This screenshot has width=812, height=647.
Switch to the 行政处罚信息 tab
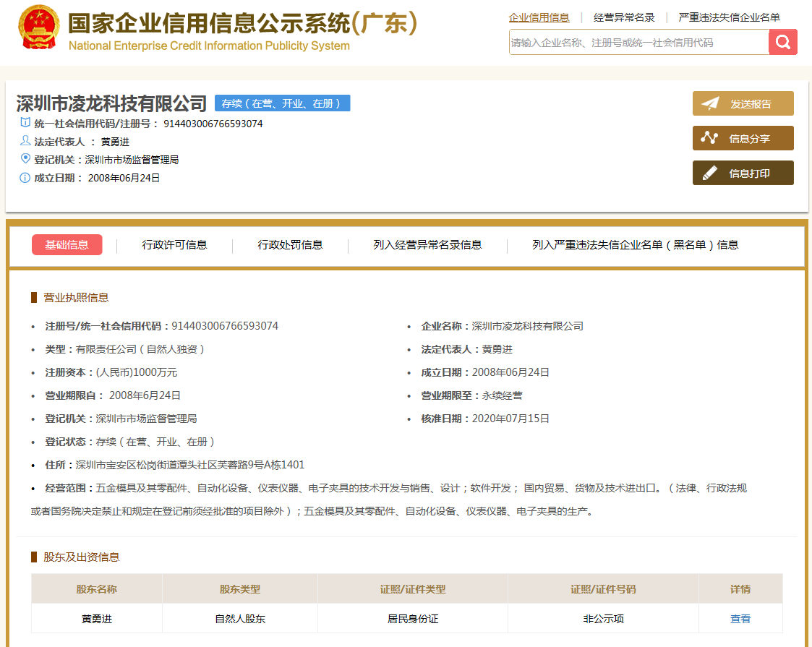pyautogui.click(x=290, y=245)
